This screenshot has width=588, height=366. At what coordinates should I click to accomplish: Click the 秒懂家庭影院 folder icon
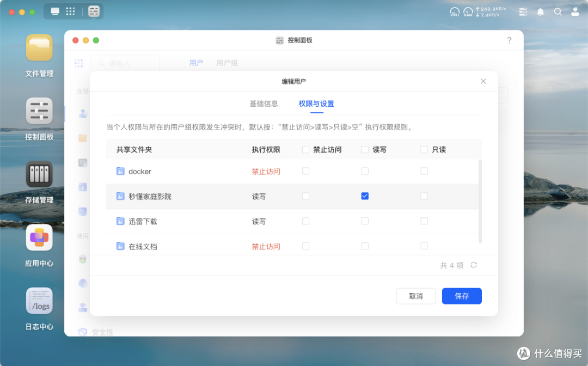[x=120, y=196]
